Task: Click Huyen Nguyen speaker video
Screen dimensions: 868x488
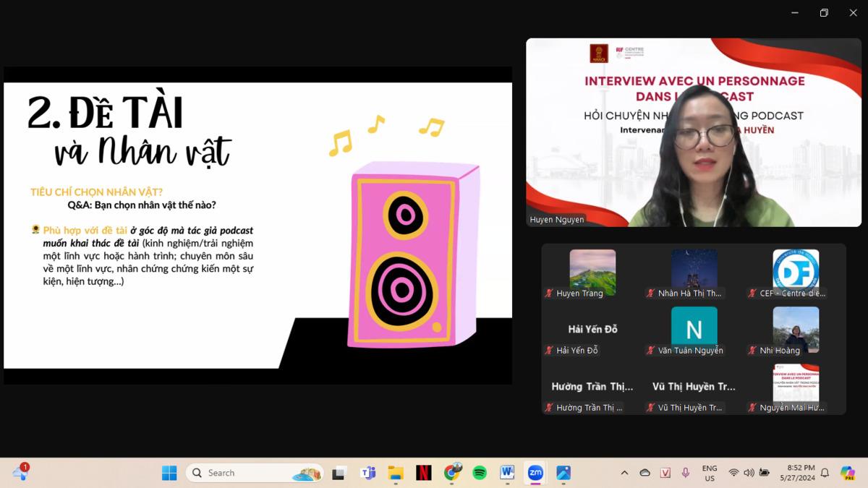Action: point(694,133)
